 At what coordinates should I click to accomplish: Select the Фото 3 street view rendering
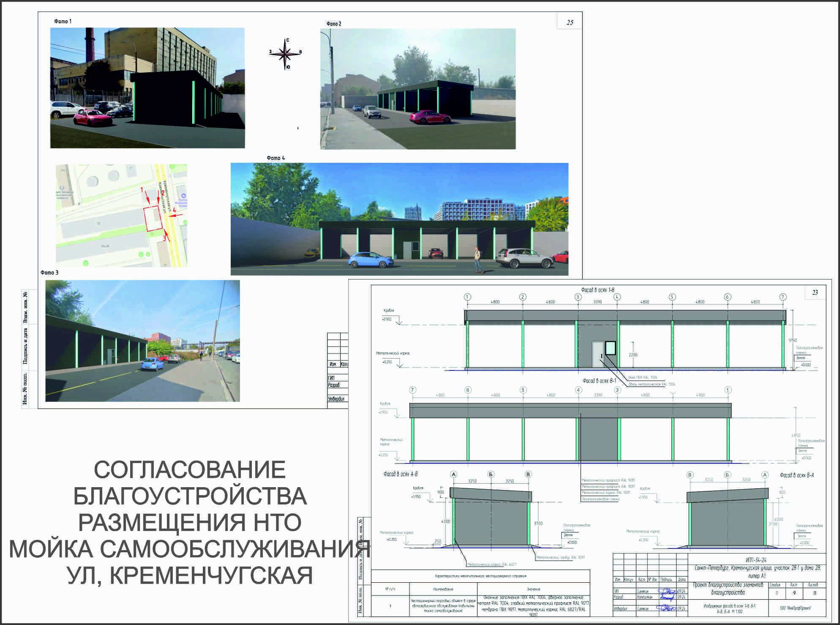click(x=142, y=341)
